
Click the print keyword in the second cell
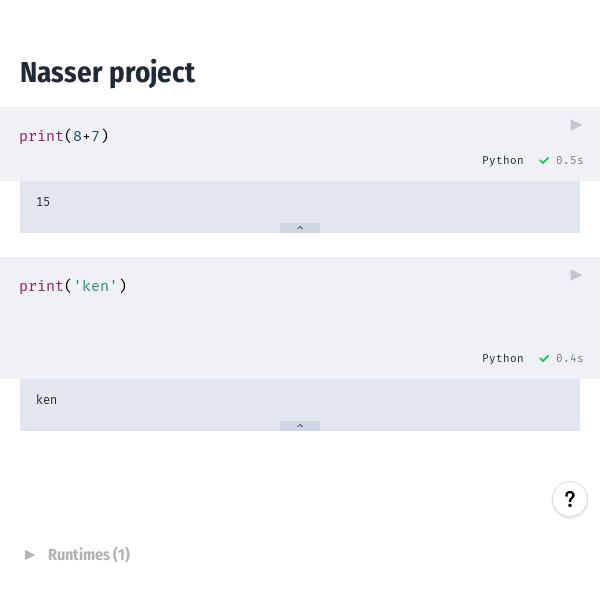41,286
